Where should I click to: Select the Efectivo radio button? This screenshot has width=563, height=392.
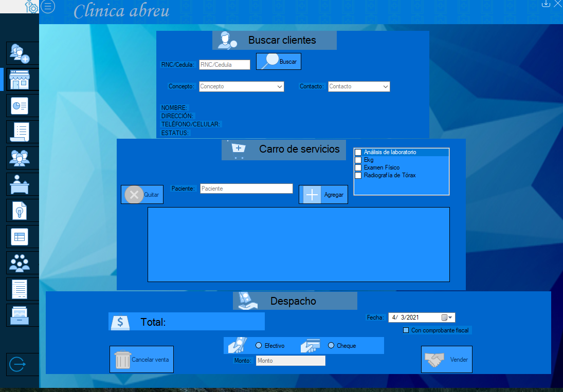coord(259,346)
